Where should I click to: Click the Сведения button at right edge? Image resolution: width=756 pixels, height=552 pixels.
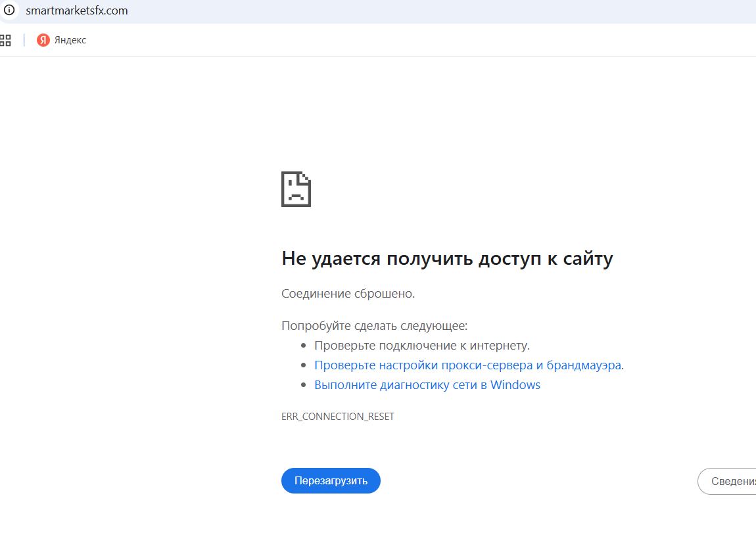(x=728, y=481)
